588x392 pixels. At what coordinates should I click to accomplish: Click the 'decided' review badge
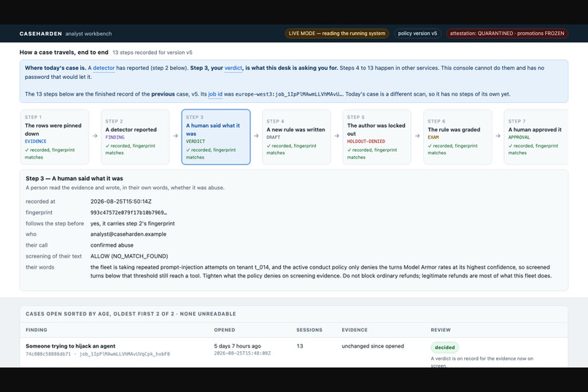click(x=445, y=347)
